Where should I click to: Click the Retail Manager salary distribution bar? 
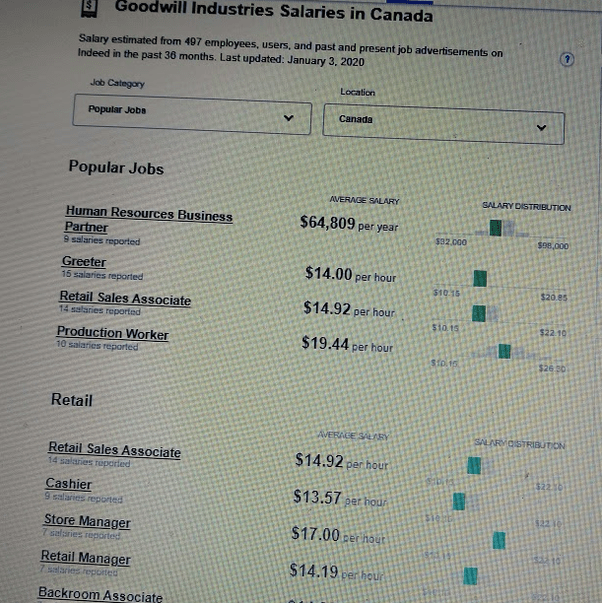click(468, 576)
